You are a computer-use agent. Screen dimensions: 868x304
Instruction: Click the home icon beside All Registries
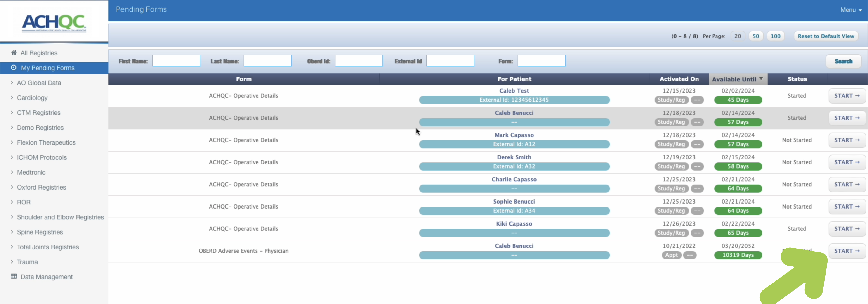(14, 52)
